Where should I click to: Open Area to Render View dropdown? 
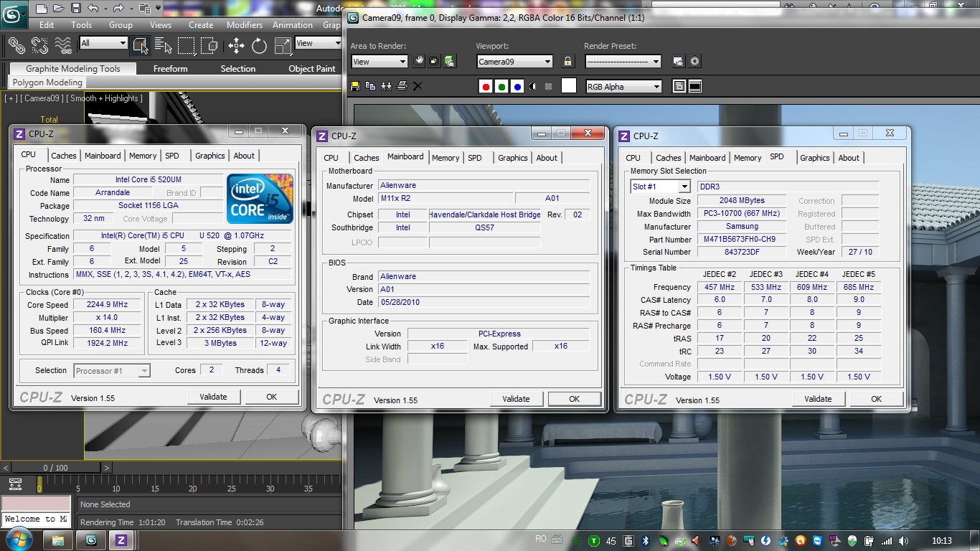(x=379, y=62)
